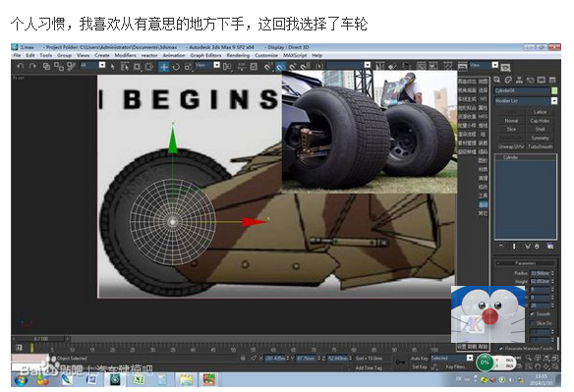Image resolution: width=574 pixels, height=392 pixels.
Task: Enable the Slice On checkbox
Action: [532, 323]
